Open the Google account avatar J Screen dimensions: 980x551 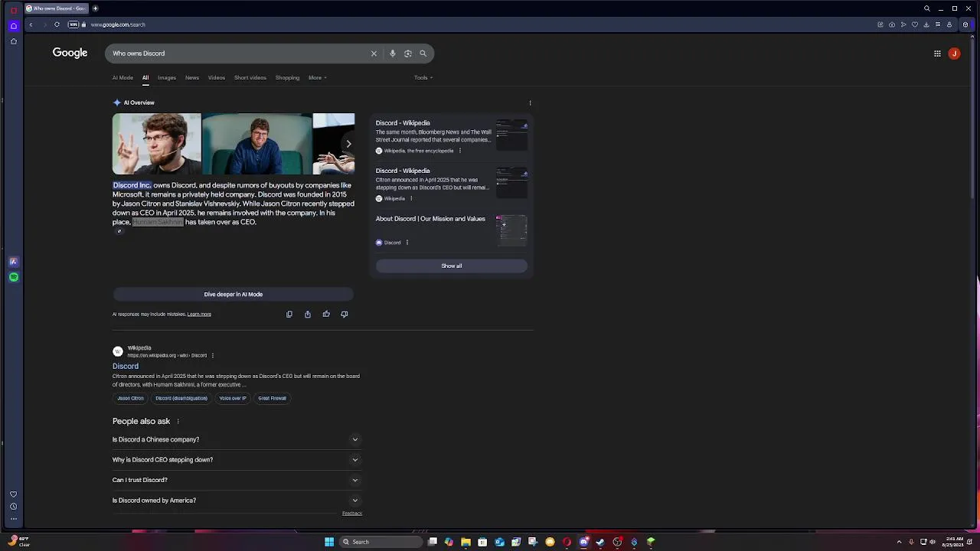[954, 54]
